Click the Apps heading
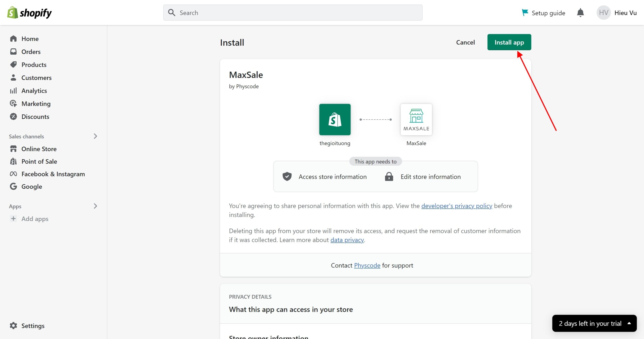 (15, 206)
